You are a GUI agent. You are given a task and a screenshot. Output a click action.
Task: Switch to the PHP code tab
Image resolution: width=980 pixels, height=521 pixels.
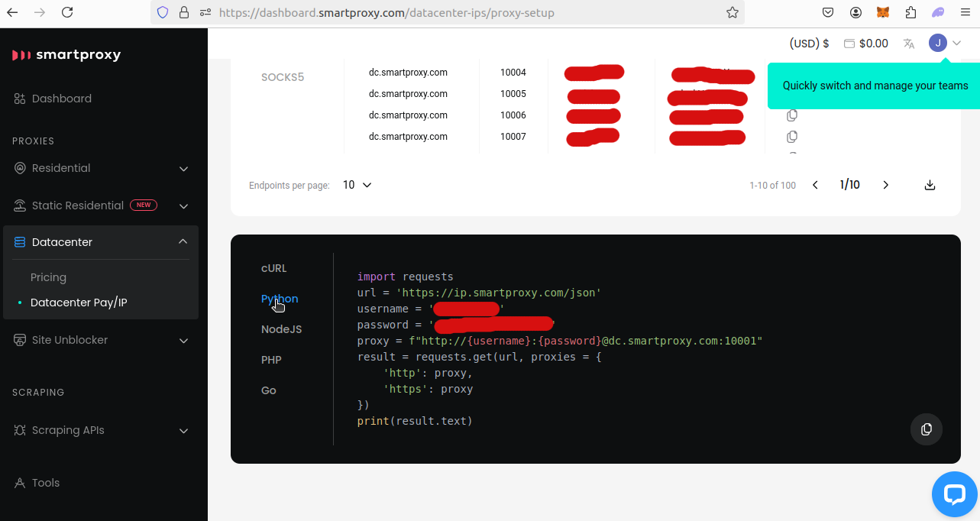pyautogui.click(x=271, y=360)
